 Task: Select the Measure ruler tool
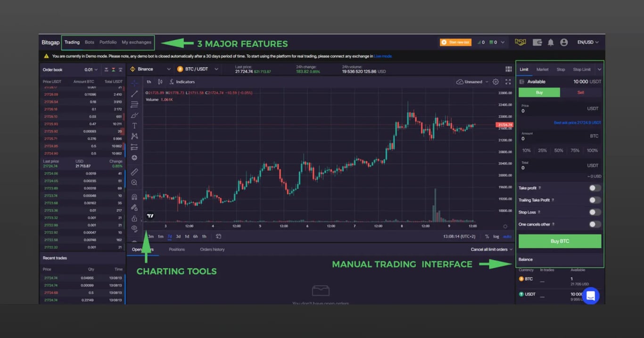[x=134, y=172]
